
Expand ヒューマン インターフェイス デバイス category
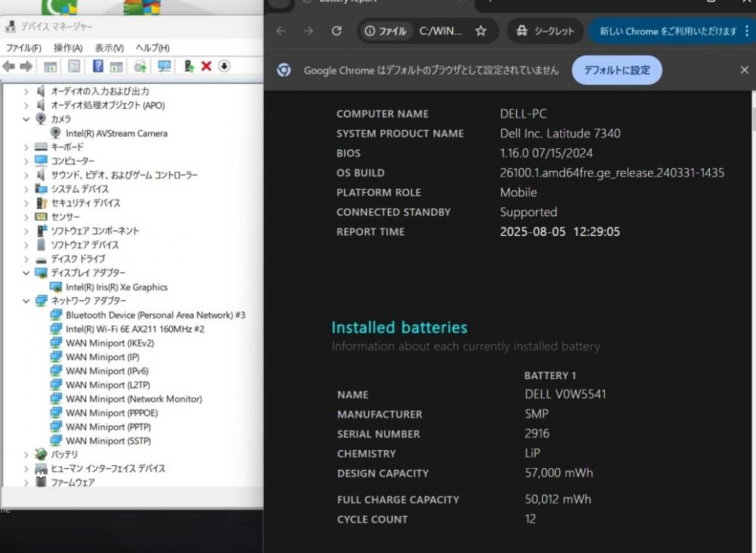tap(26, 468)
